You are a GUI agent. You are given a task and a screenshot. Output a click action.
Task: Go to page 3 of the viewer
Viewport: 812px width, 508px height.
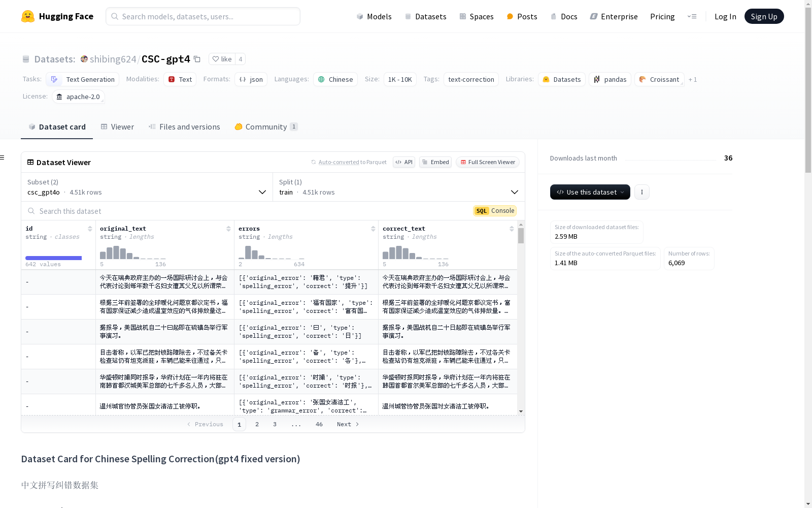[275, 424]
